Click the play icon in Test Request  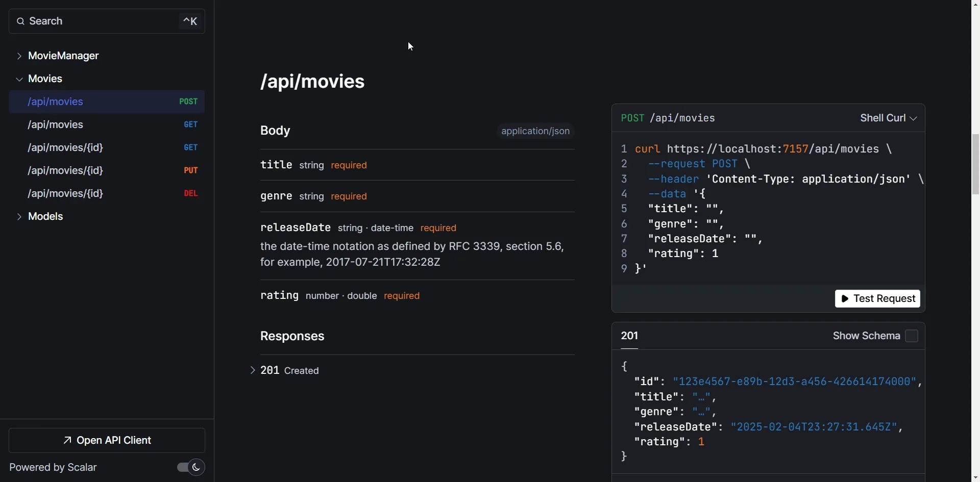click(x=845, y=299)
